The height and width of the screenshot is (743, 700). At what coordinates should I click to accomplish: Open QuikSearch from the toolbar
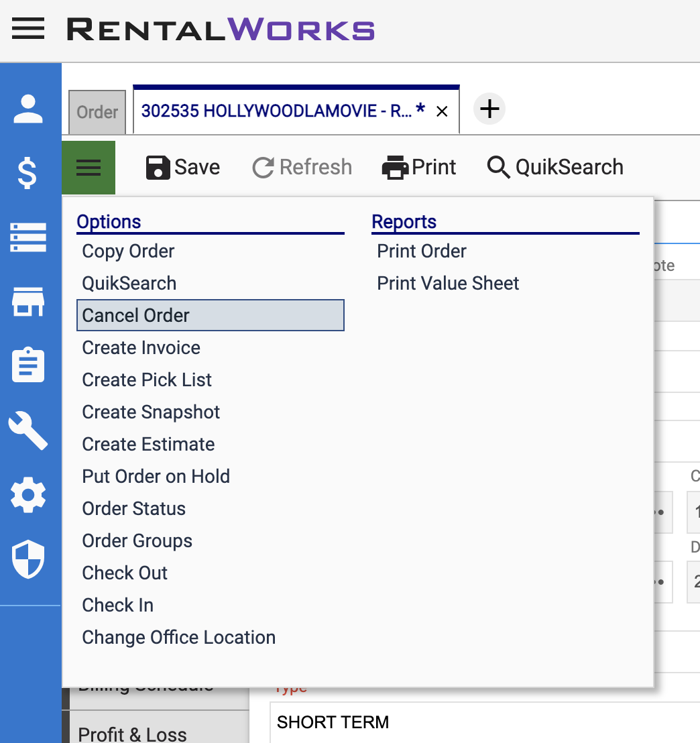click(x=555, y=168)
